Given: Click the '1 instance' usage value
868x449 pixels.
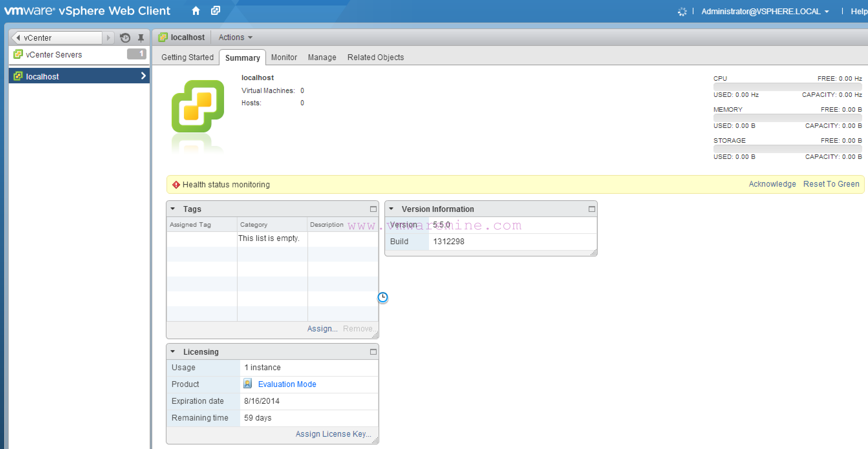Looking at the screenshot, I should pyautogui.click(x=262, y=367).
